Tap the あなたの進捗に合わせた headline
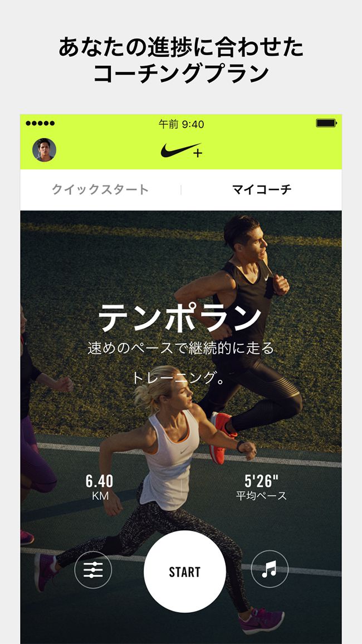362x644 pixels. point(181,47)
